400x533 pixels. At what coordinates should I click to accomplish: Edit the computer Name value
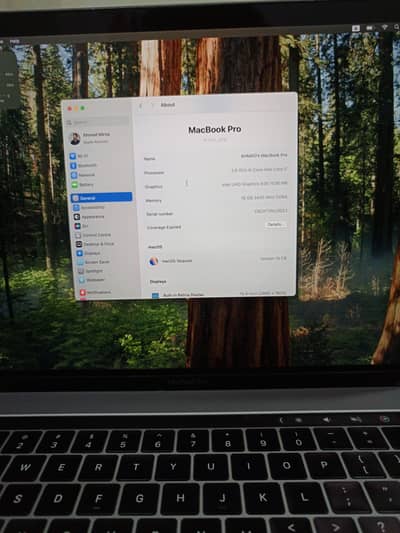coord(264,155)
